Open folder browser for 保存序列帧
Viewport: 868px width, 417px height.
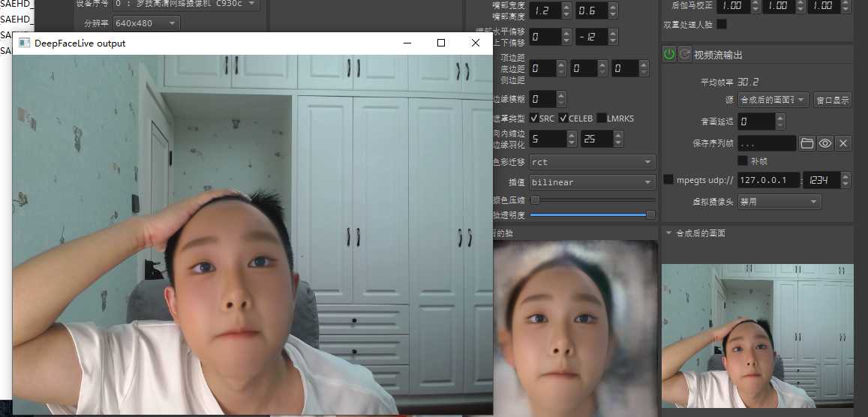tap(807, 143)
